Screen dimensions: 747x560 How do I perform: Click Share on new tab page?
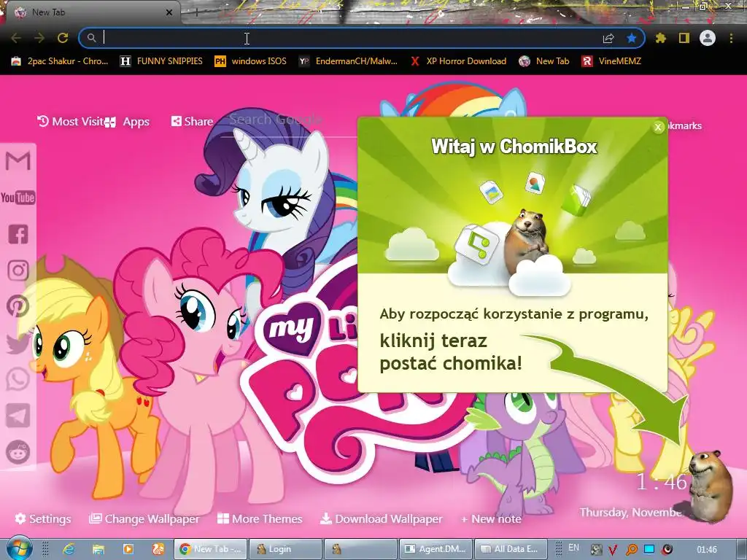(x=193, y=122)
